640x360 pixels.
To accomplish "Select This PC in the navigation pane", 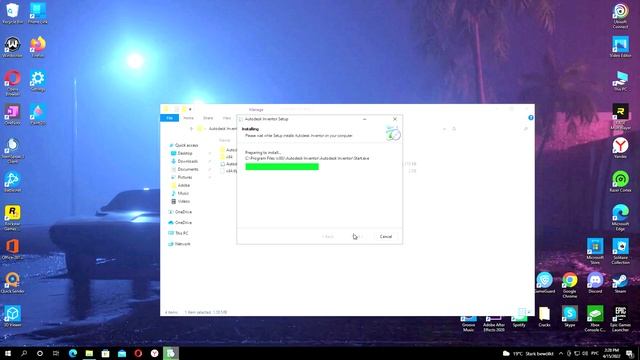I will pos(181,233).
